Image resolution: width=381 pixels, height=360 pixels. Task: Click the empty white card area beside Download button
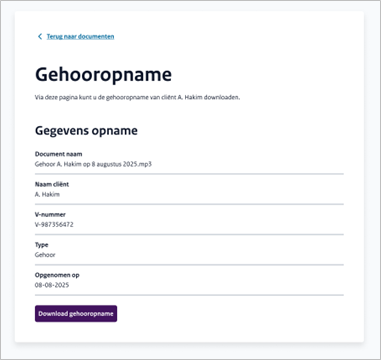pos(230,314)
